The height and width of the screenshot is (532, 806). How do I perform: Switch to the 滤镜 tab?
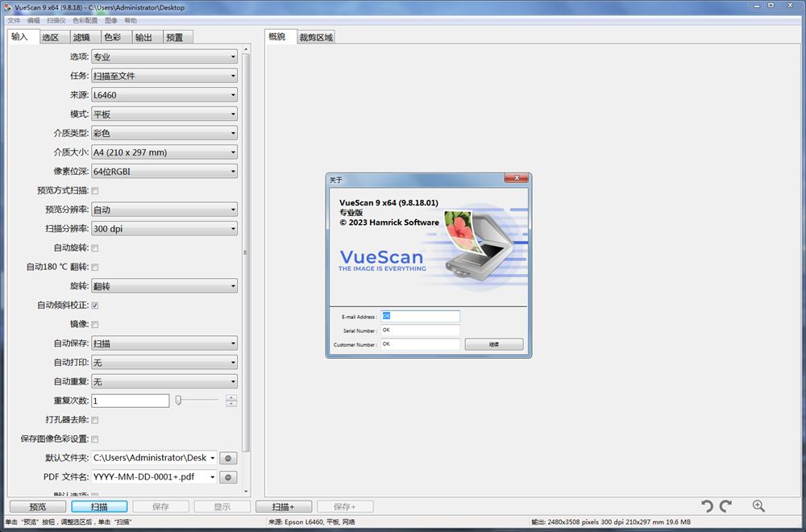pyautogui.click(x=85, y=38)
